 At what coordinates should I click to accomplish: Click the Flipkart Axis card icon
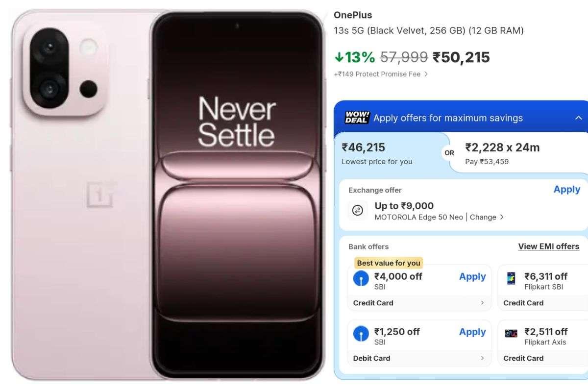[x=511, y=334]
